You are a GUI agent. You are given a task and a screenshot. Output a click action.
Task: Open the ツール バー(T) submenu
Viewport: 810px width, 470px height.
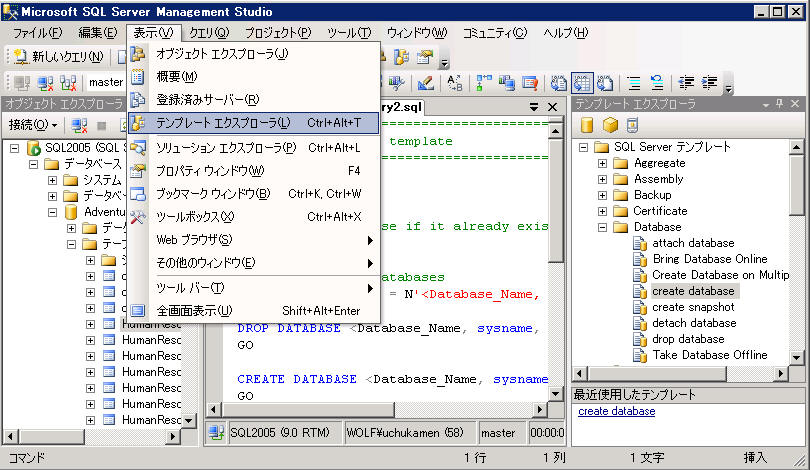[254, 288]
